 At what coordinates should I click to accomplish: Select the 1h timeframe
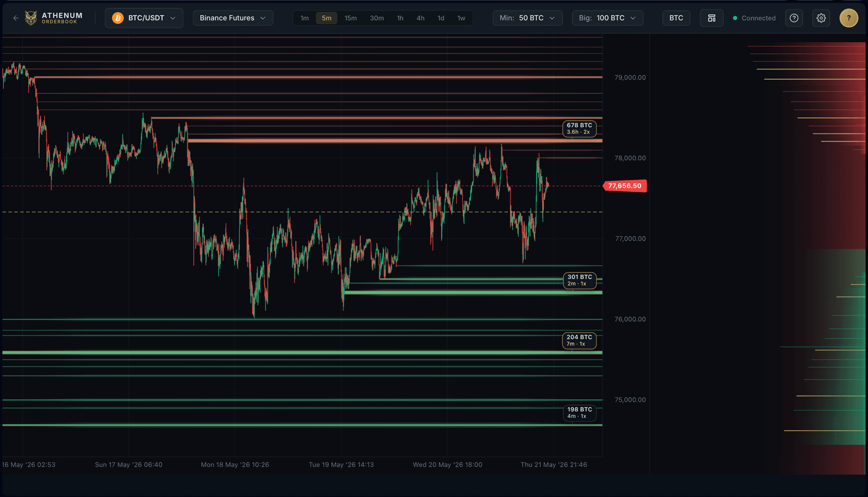(400, 18)
